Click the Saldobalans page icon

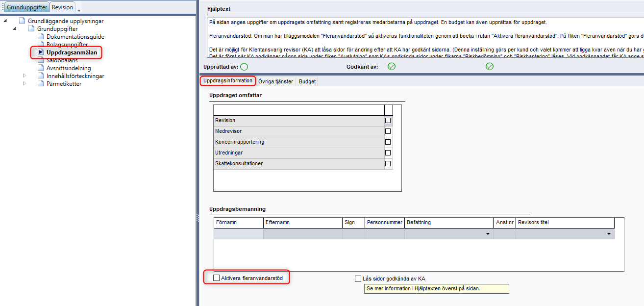(41, 60)
